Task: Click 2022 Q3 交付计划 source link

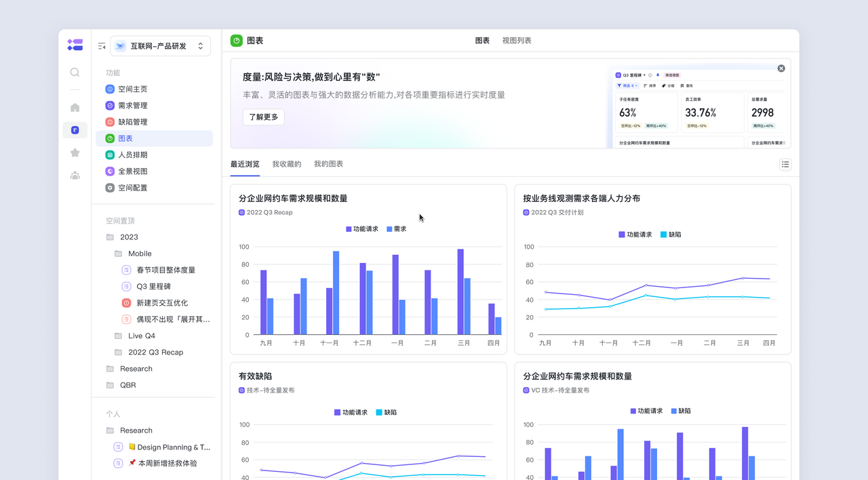Action: click(x=557, y=212)
